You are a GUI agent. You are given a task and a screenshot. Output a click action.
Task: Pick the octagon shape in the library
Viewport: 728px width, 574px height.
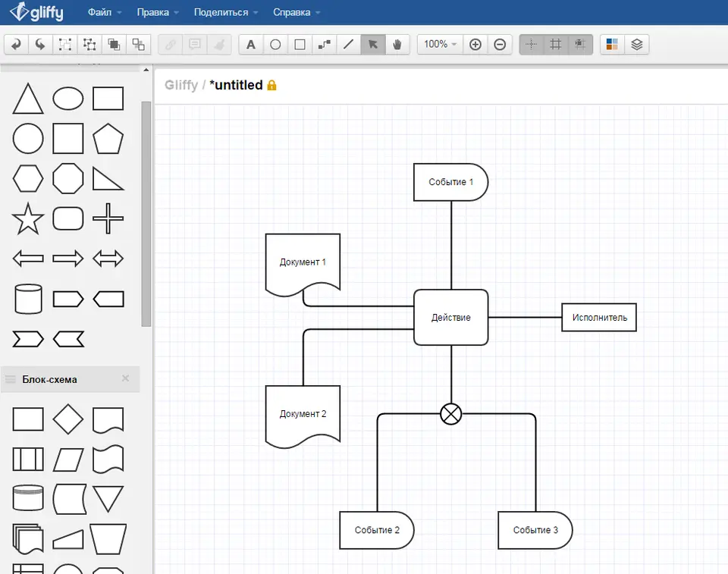[68, 178]
